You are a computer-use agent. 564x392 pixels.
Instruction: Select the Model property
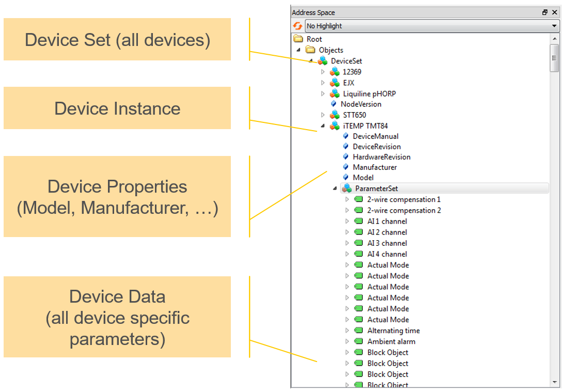tap(363, 178)
